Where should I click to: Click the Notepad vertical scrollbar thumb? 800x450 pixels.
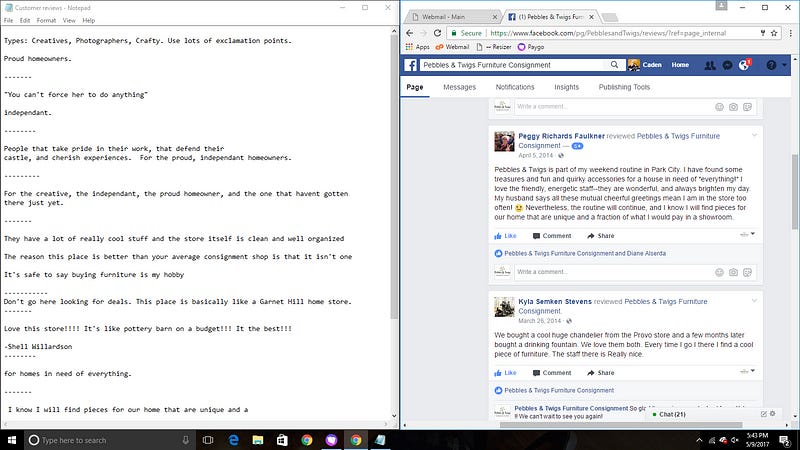pyautogui.click(x=394, y=177)
